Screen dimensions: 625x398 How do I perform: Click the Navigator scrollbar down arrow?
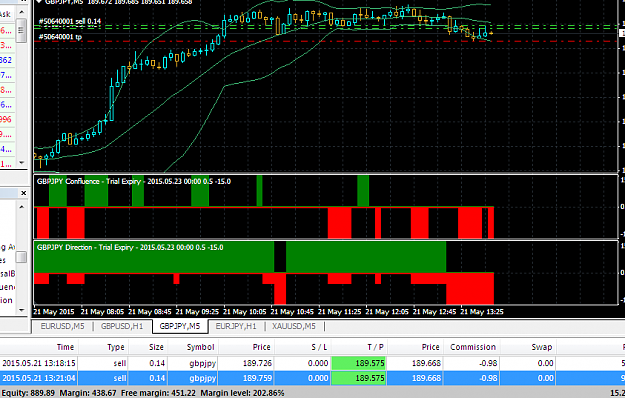pos(22,310)
